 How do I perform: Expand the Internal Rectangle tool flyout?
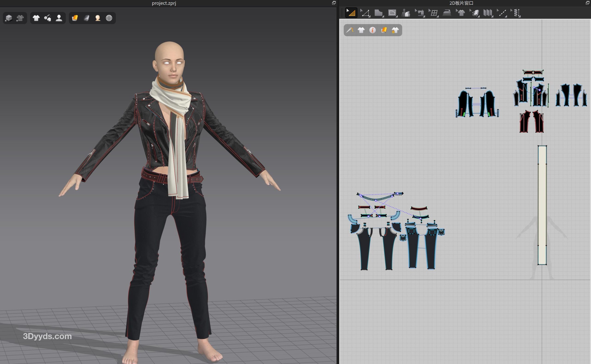tap(397, 16)
